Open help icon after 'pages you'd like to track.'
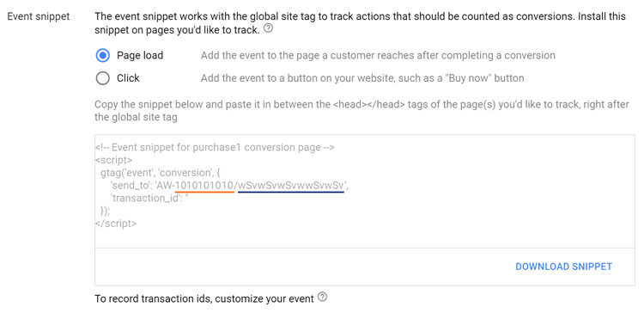 tap(268, 28)
